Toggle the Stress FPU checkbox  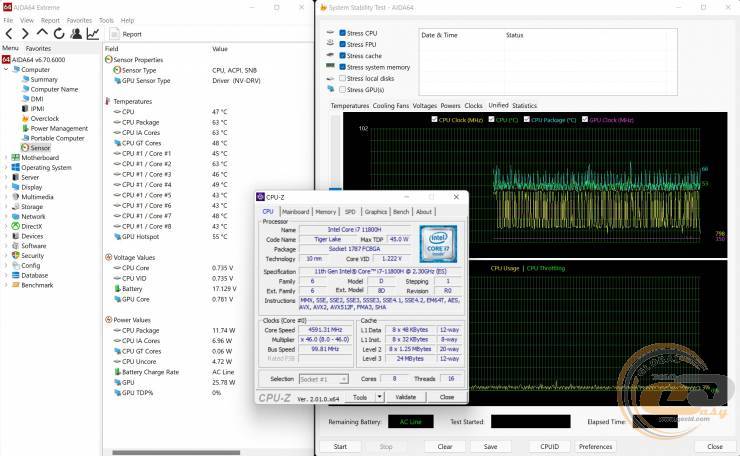(x=343, y=44)
